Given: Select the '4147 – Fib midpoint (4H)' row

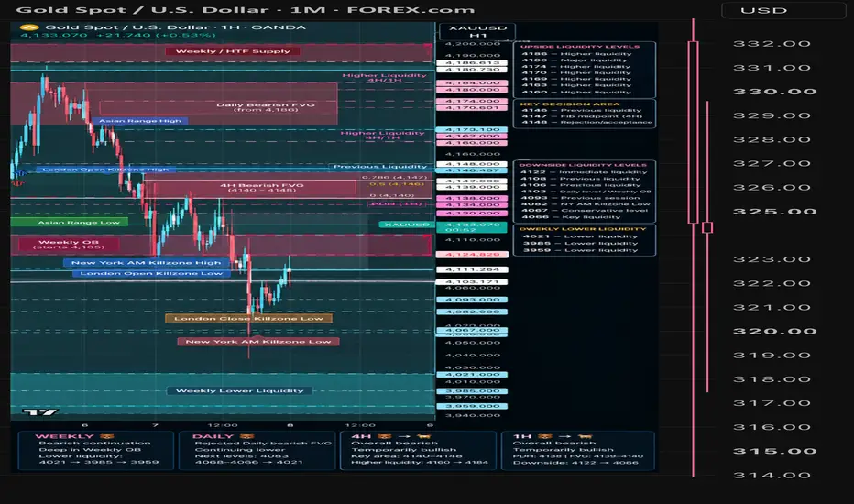Looking at the screenshot, I should coord(582,116).
